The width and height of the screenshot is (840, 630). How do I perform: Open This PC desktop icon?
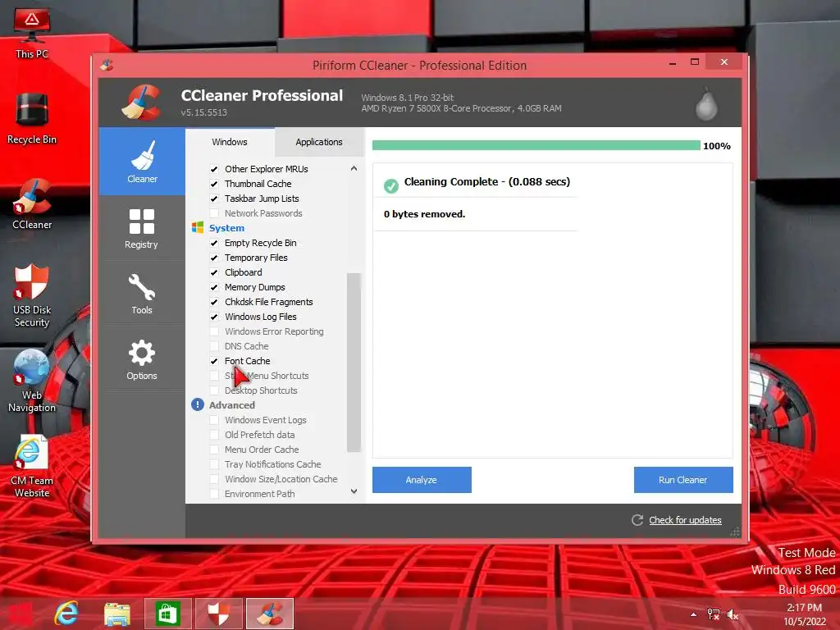pos(32,34)
